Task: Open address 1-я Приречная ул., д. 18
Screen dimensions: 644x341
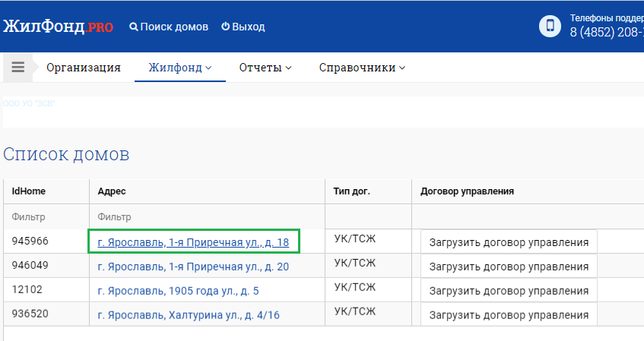Action: (193, 242)
